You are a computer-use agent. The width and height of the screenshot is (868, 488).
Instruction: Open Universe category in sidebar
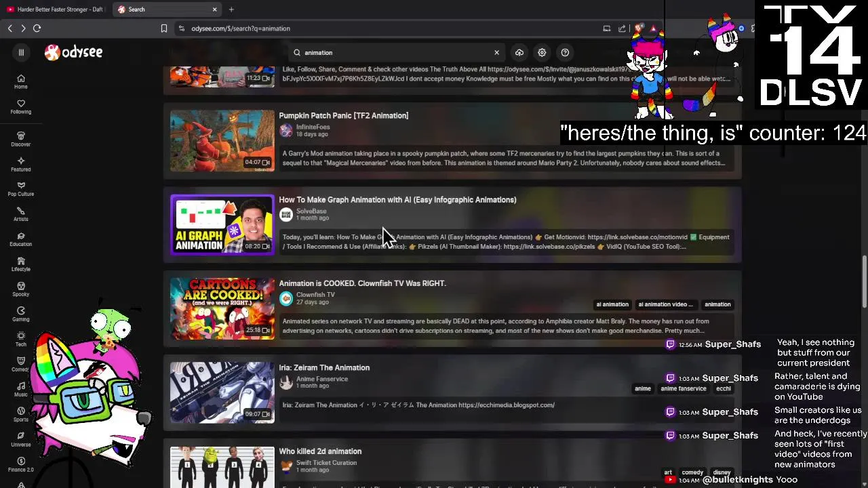pos(21,440)
